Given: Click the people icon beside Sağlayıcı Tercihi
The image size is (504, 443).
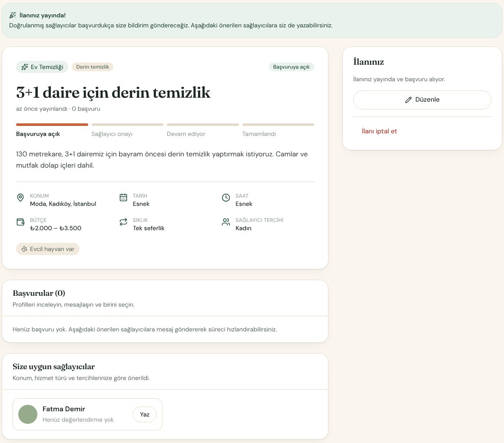Looking at the screenshot, I should [x=226, y=222].
